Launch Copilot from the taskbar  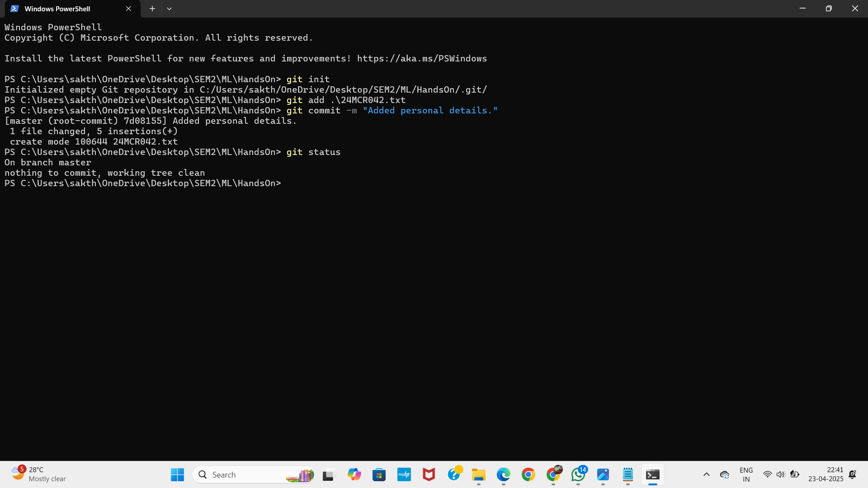click(x=354, y=474)
